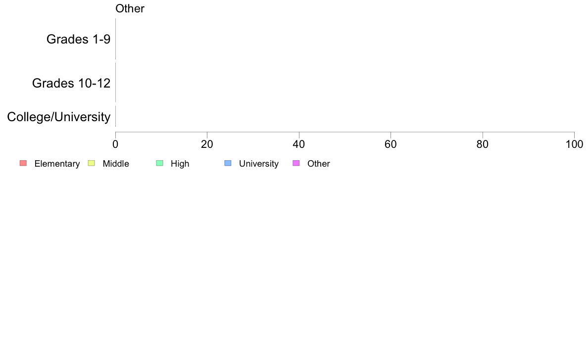This screenshot has height=364, width=588.
Task: Click the 40 tick label on x-axis
Action: pyautogui.click(x=299, y=144)
